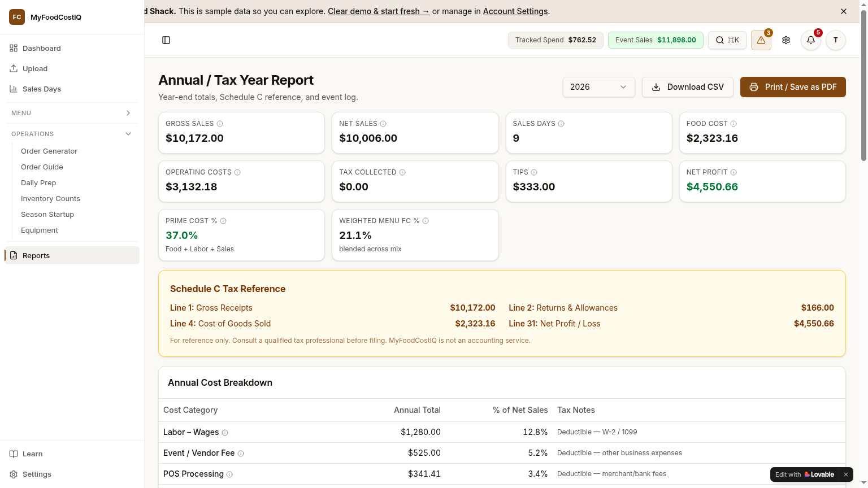The image size is (868, 488).
Task: Click Line 31: Net Profit / Loss
Action: tap(554, 324)
